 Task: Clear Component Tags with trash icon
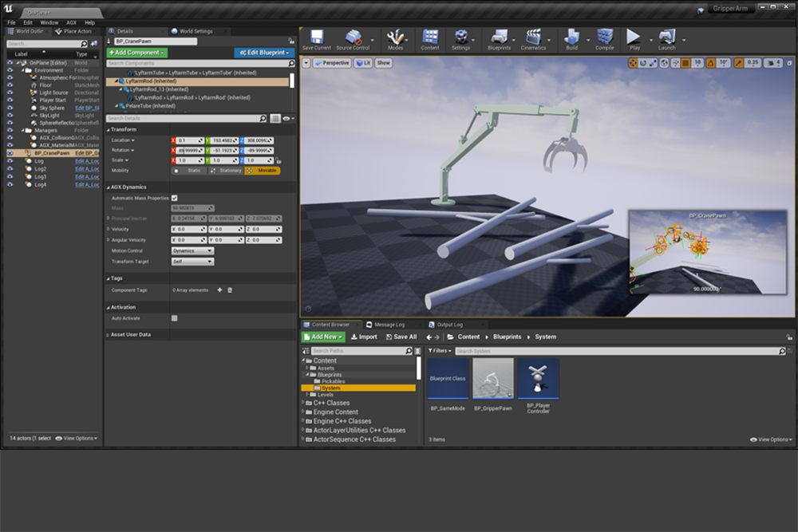point(230,290)
